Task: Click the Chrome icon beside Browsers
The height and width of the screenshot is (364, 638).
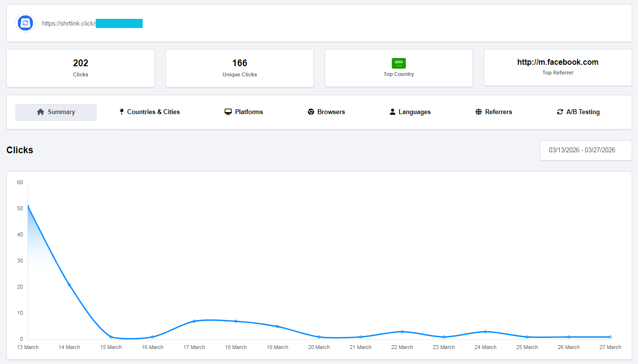Action: pyautogui.click(x=311, y=112)
